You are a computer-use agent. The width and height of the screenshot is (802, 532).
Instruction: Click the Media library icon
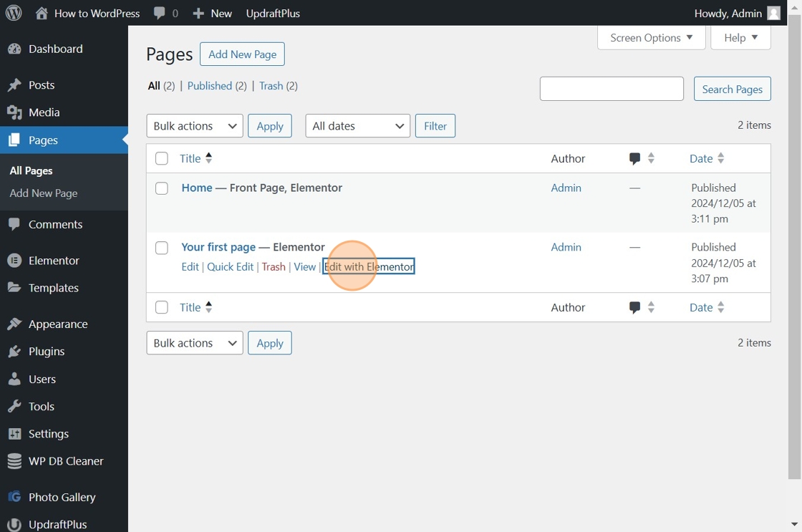[x=14, y=112]
